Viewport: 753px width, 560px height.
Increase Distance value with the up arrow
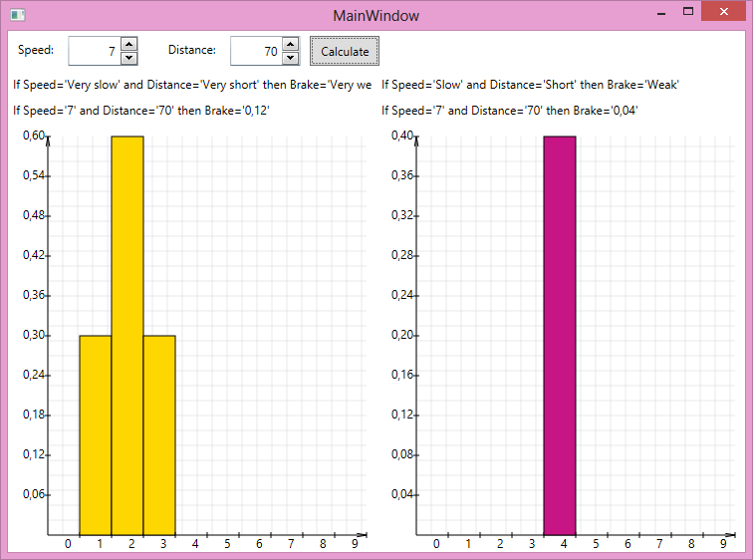point(290,44)
